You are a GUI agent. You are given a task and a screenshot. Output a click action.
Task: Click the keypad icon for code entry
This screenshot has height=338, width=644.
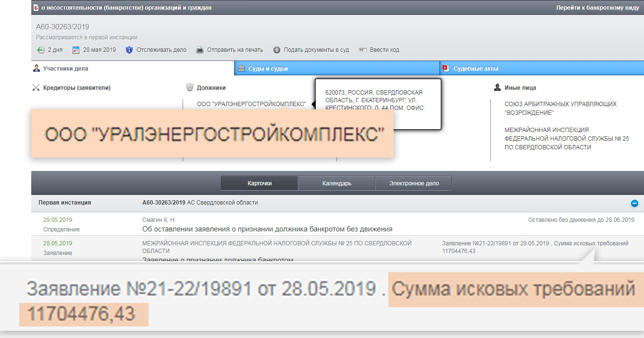363,50
